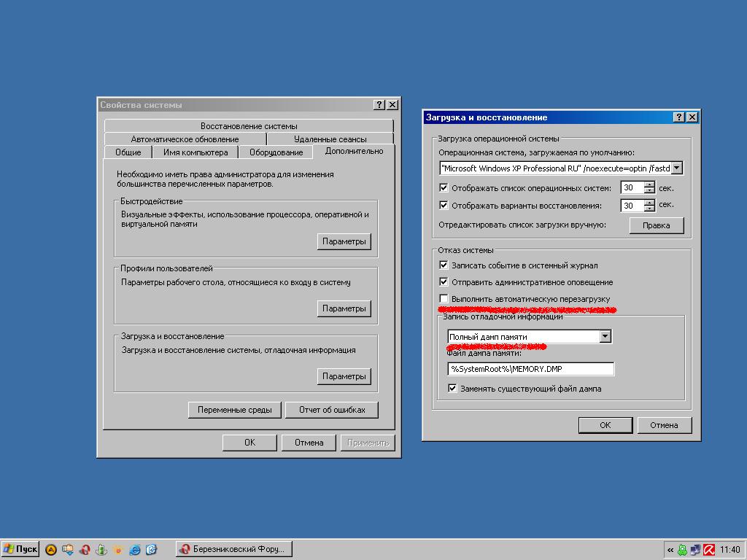Click the Opera icon in Quick Launch
This screenshot has width=747, height=560.
[85, 550]
